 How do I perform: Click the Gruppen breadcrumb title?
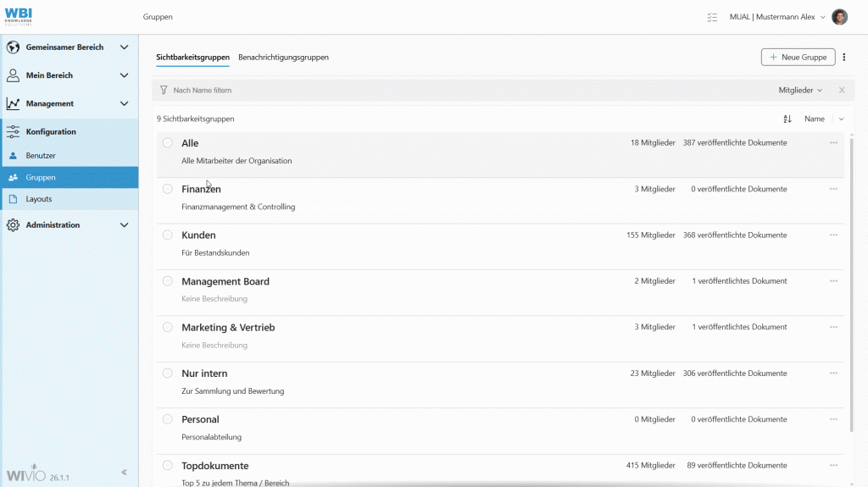[x=158, y=17]
